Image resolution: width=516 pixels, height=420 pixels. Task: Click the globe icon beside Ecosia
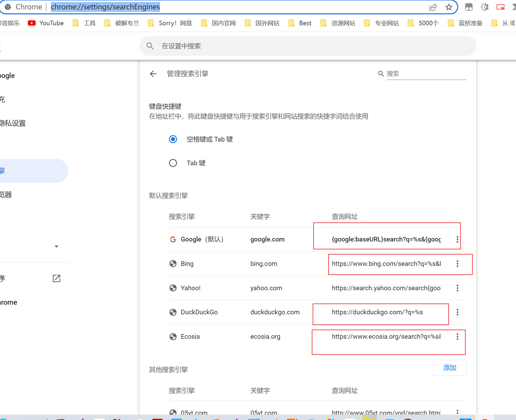[x=173, y=337]
